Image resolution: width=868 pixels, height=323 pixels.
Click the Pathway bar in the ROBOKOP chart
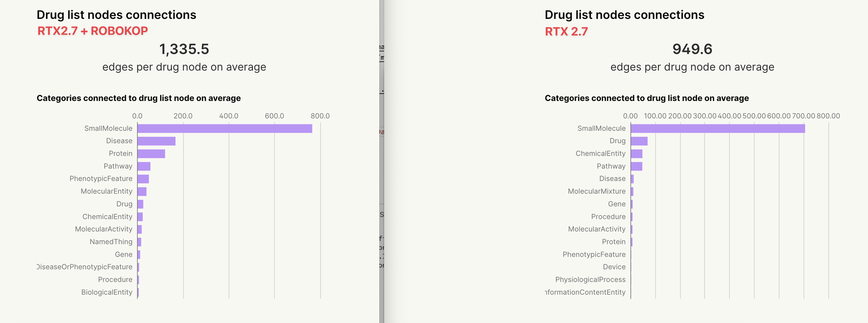pyautogui.click(x=144, y=167)
